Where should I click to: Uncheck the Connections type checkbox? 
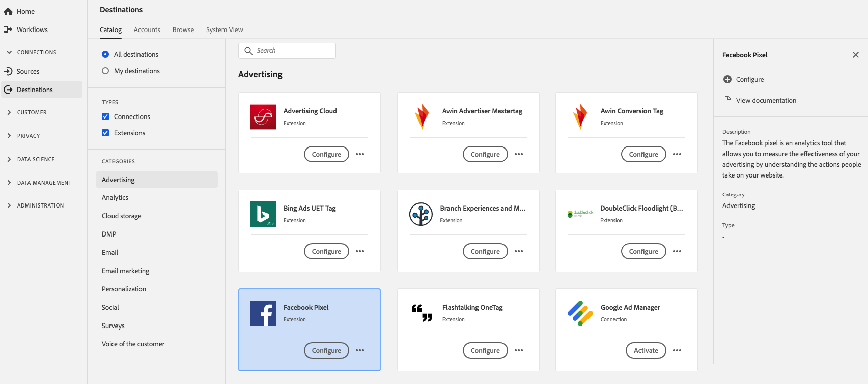coord(105,116)
